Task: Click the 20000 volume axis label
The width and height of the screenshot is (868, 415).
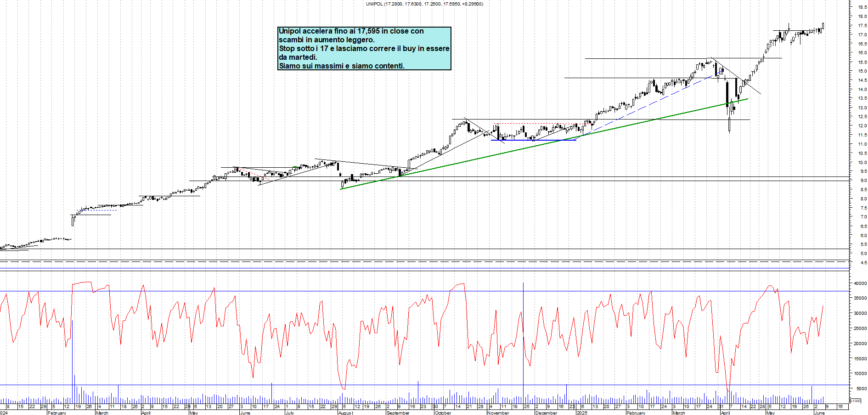Action: click(x=860, y=344)
